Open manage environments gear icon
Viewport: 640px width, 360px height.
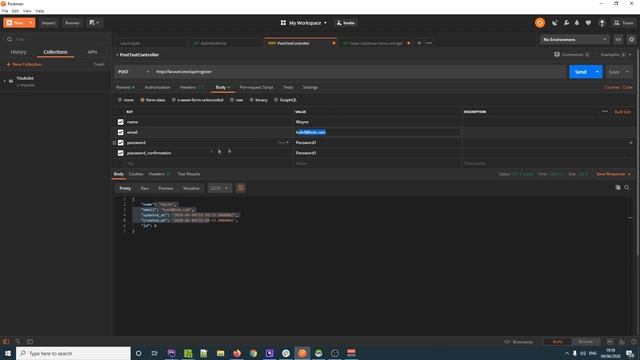(631, 40)
